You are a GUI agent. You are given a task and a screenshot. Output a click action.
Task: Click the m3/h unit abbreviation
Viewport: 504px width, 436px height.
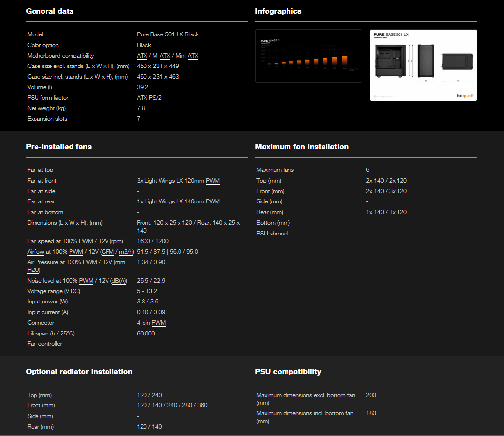click(125, 252)
